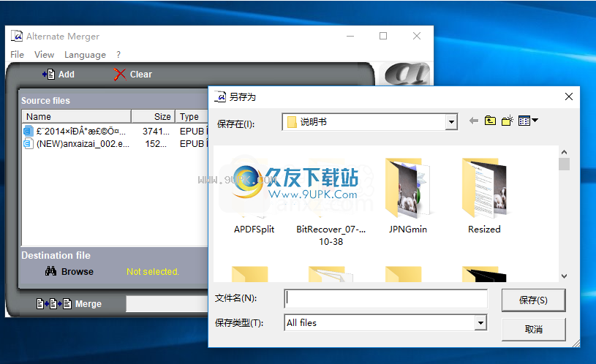Click the Alternate Merger title bar app icon
596x364 pixels.
(x=17, y=36)
